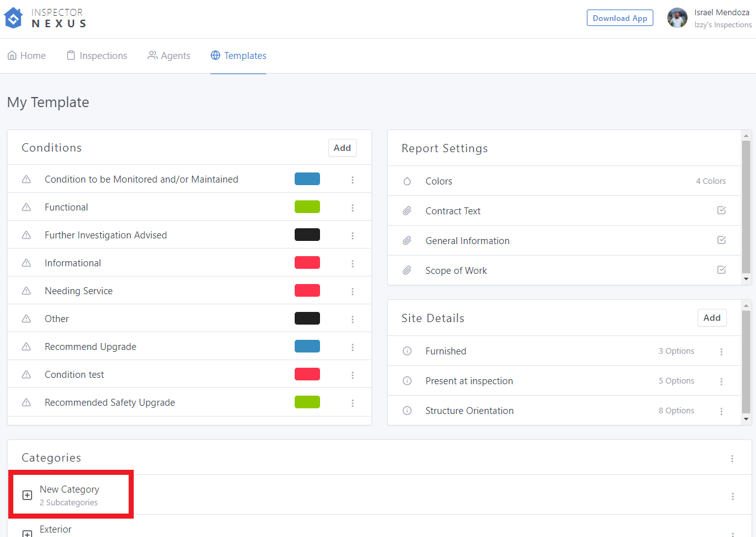Screen dimensions: 756x537
Task: Click paperclip icon beside Contract Text
Action: [x=407, y=211]
